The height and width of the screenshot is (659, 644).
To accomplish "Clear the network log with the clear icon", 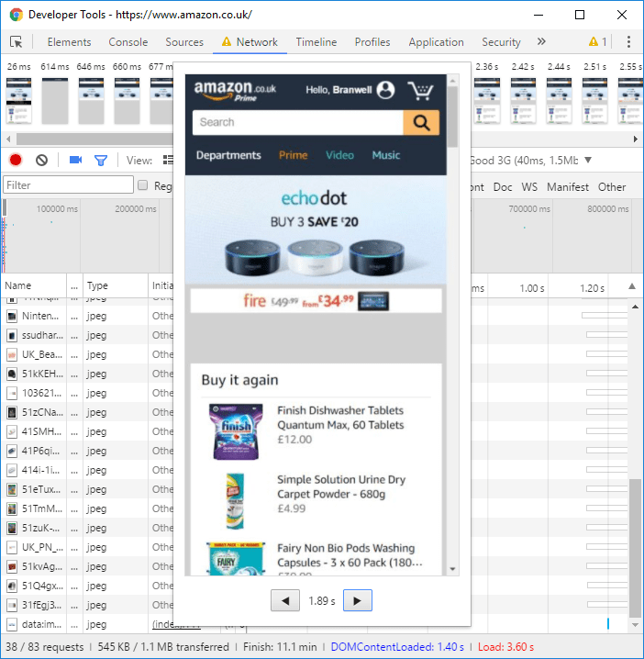I will pos(41,160).
